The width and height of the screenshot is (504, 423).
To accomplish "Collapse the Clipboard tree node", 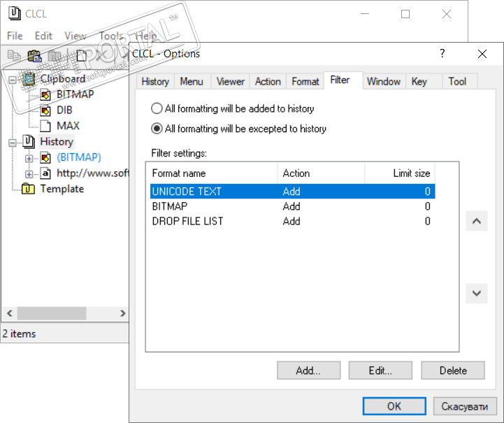I will (x=12, y=80).
